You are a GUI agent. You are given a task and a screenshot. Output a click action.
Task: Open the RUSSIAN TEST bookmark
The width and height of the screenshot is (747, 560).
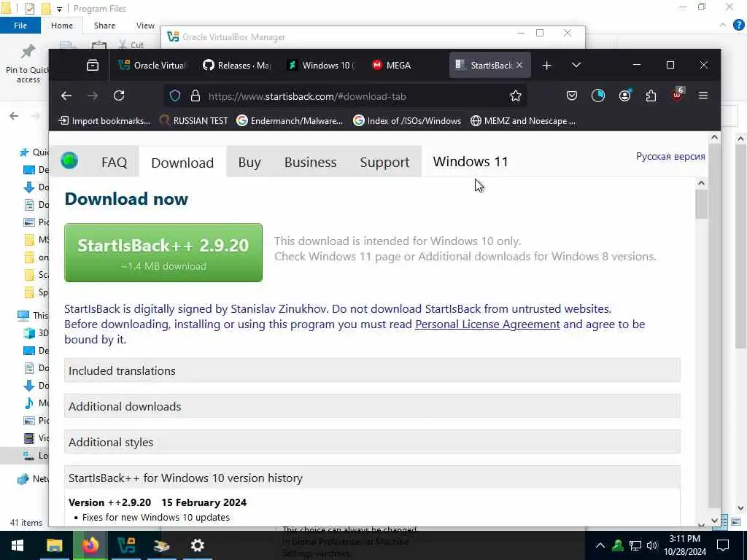193,121
